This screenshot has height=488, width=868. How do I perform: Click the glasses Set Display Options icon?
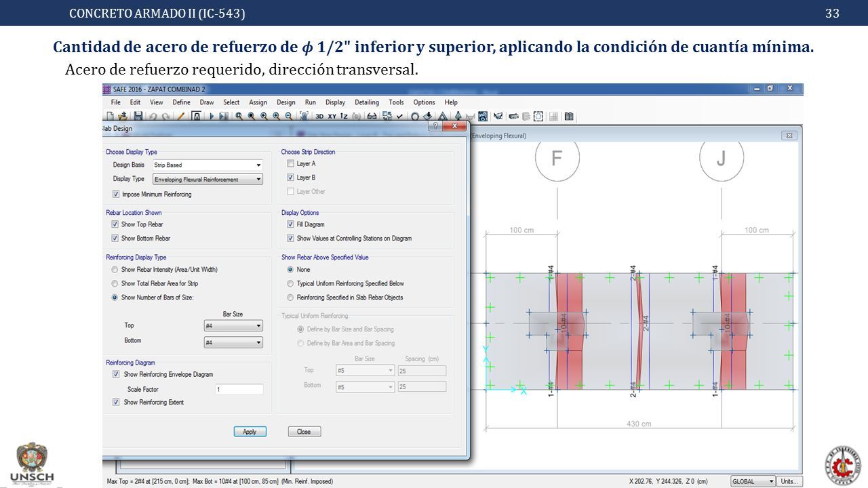pyautogui.click(x=372, y=116)
